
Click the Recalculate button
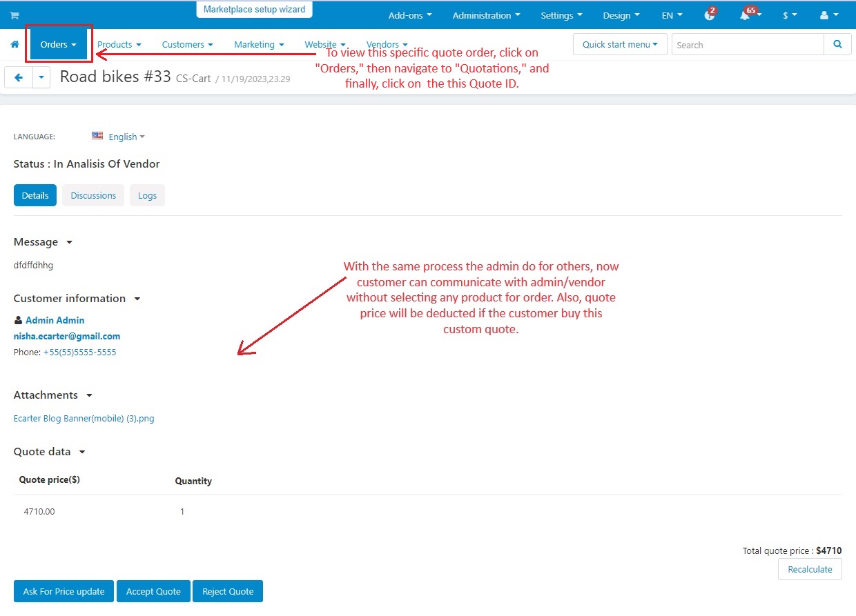point(809,569)
